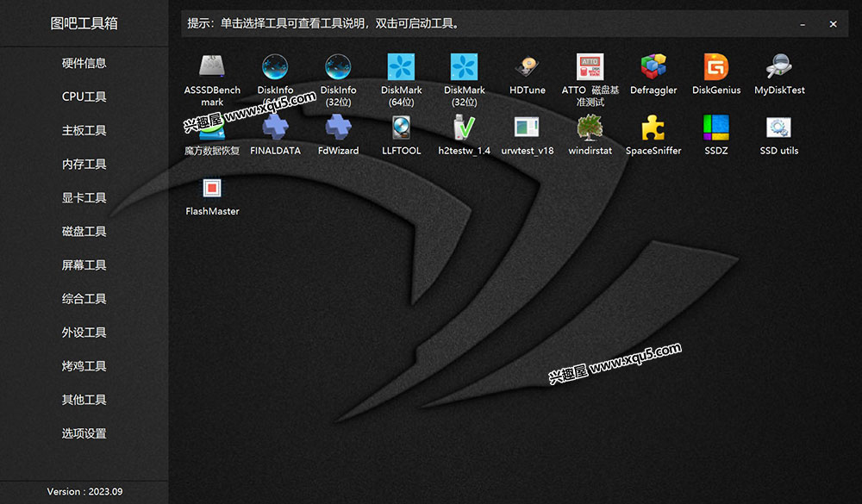This screenshot has width=862, height=504.
Task: Choose the FdWizard icon
Action: tap(338, 128)
